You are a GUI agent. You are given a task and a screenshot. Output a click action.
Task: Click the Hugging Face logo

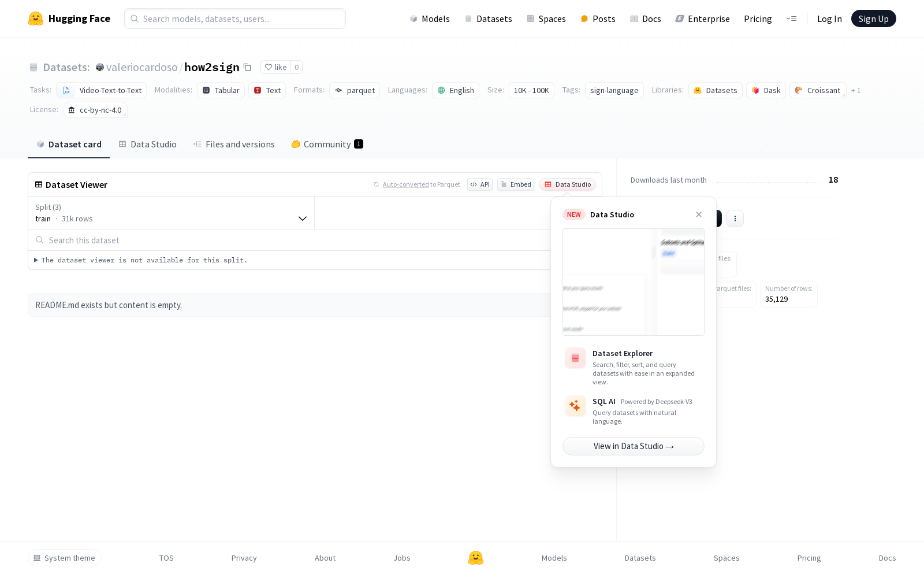[x=69, y=18]
